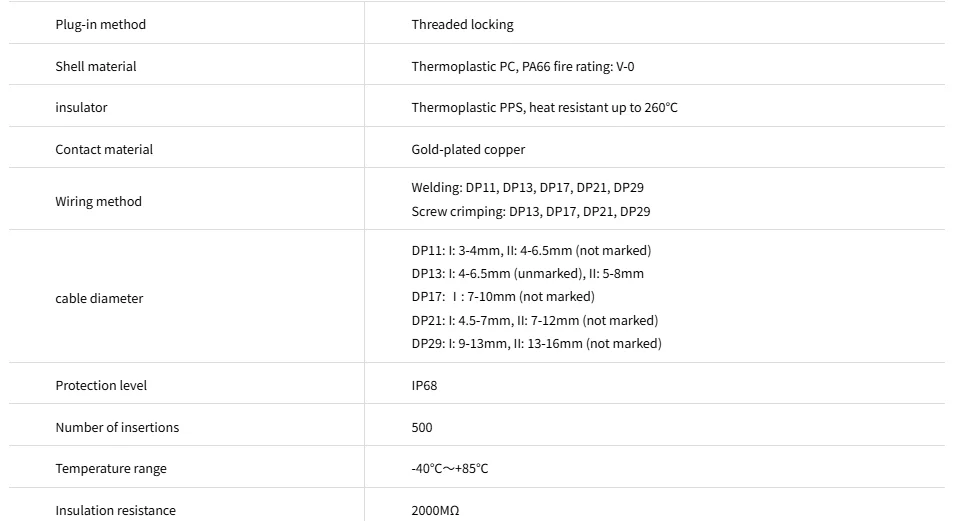This screenshot has width=965, height=521.
Task: Click the Welding DP11 line
Action: 527,188
